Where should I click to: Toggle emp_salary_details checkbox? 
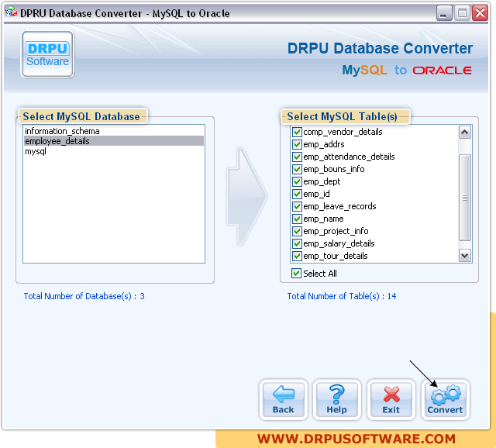pyautogui.click(x=297, y=243)
